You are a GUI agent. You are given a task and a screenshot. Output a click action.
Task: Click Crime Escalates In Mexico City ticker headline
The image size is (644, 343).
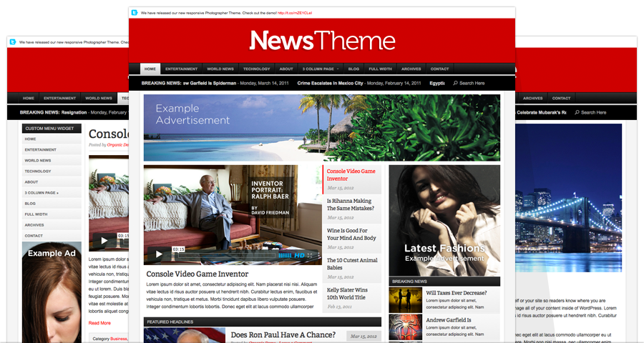[x=330, y=83]
